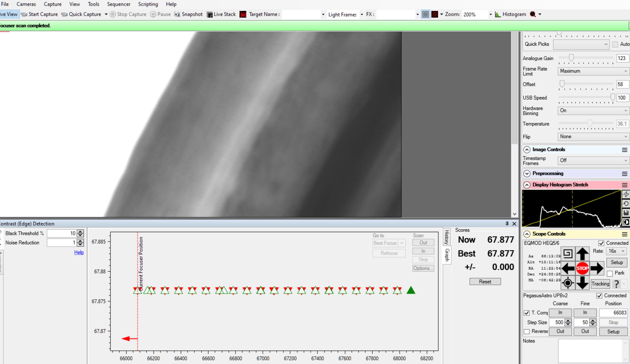Click Start Capture in toolbar

tap(39, 14)
